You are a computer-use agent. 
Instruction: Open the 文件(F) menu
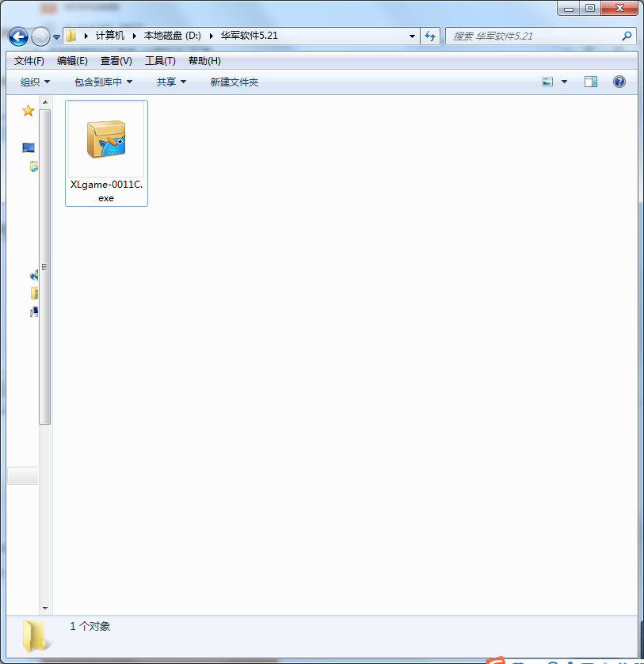coord(29,61)
